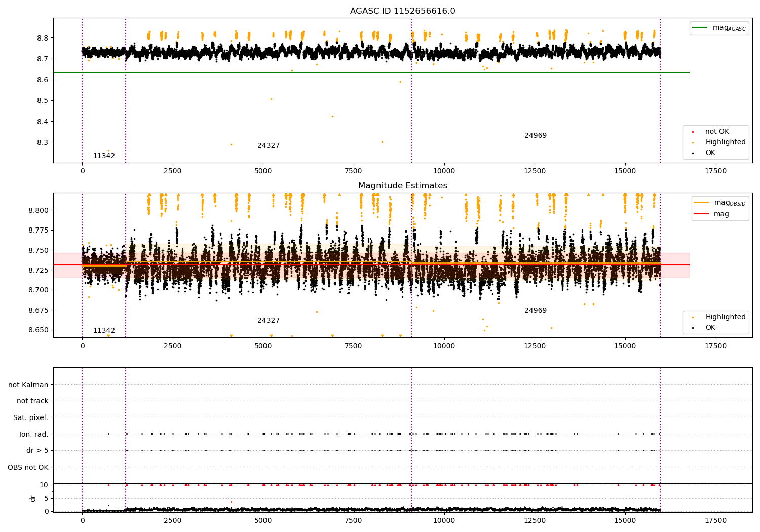Click the 8.3 tick on top plot y-axis

(43, 142)
